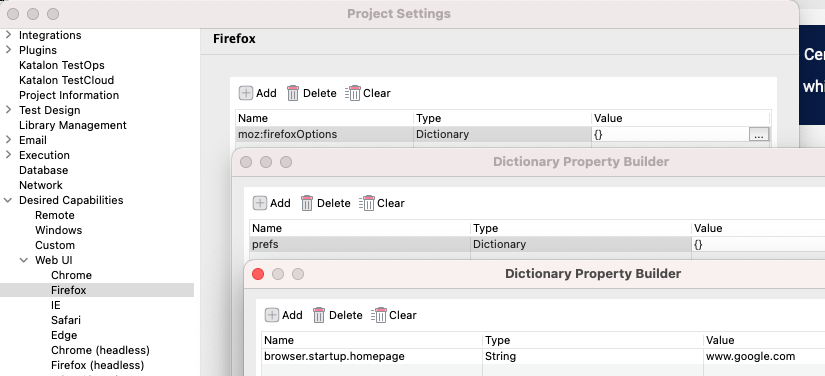Select Safari under Web UI

(x=66, y=320)
